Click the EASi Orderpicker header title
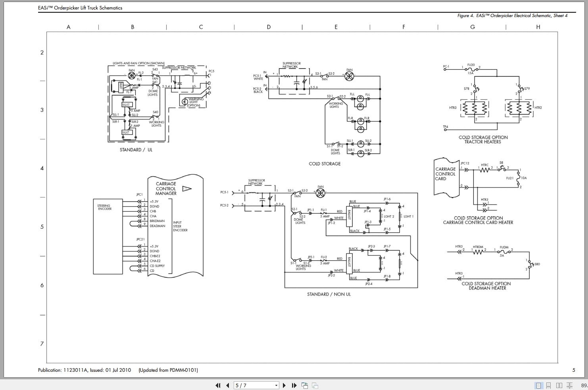The image size is (588, 390). (80, 7)
